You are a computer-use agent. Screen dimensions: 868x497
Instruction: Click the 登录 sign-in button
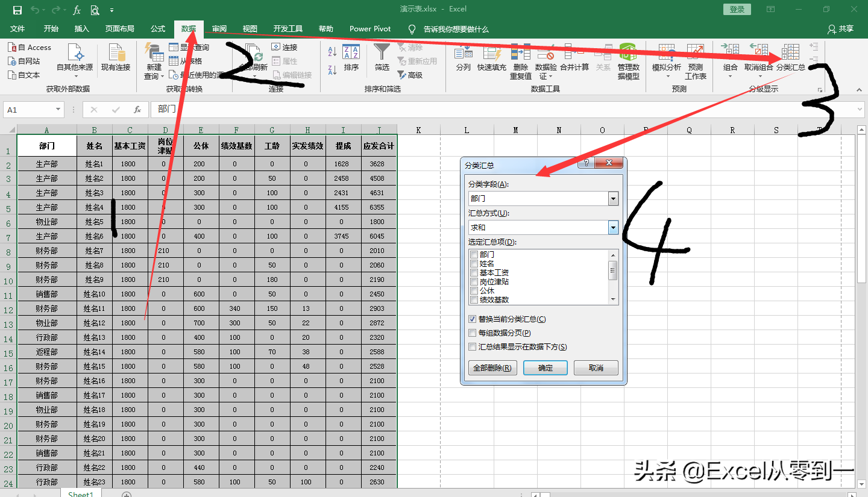(x=737, y=10)
